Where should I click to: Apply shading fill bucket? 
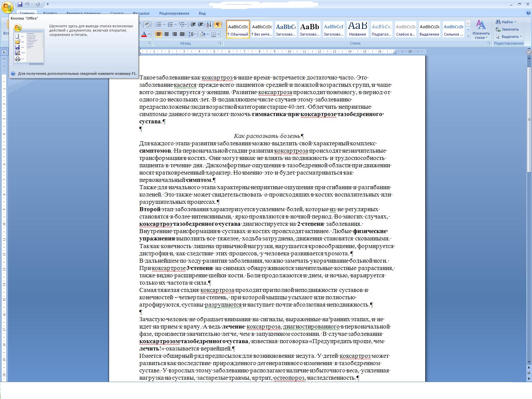pos(202,34)
